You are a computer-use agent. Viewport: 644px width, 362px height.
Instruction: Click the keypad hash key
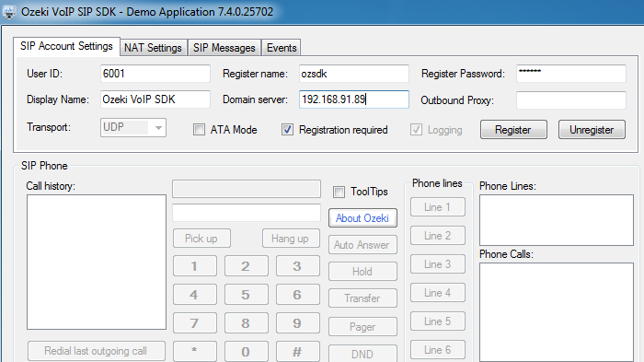pyautogui.click(x=298, y=352)
